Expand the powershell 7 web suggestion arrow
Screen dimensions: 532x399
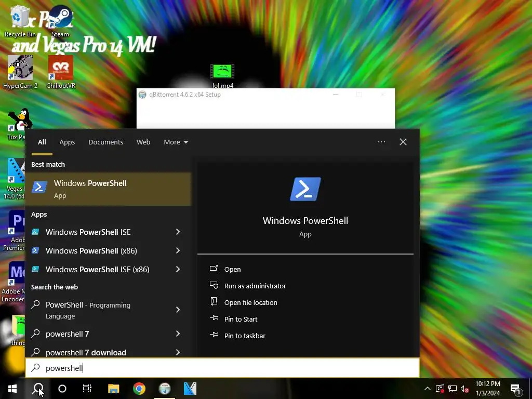click(x=178, y=334)
